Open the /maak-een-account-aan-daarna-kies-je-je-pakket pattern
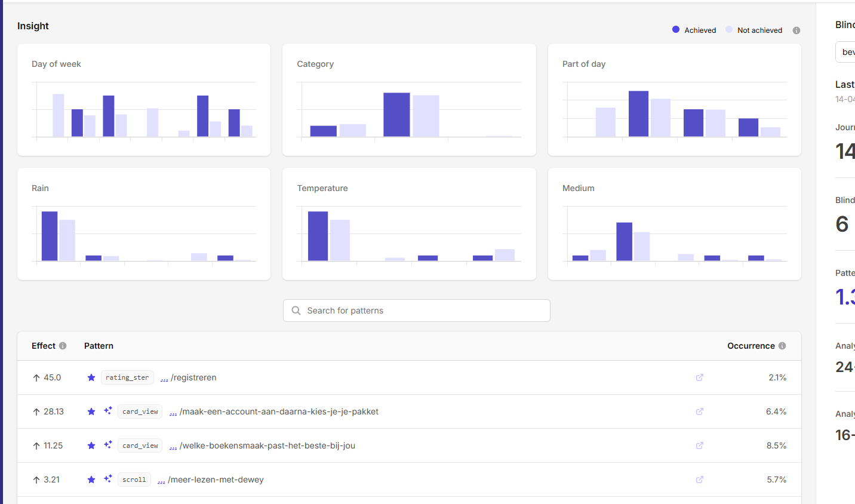Image resolution: width=855 pixels, height=504 pixels. tap(279, 411)
